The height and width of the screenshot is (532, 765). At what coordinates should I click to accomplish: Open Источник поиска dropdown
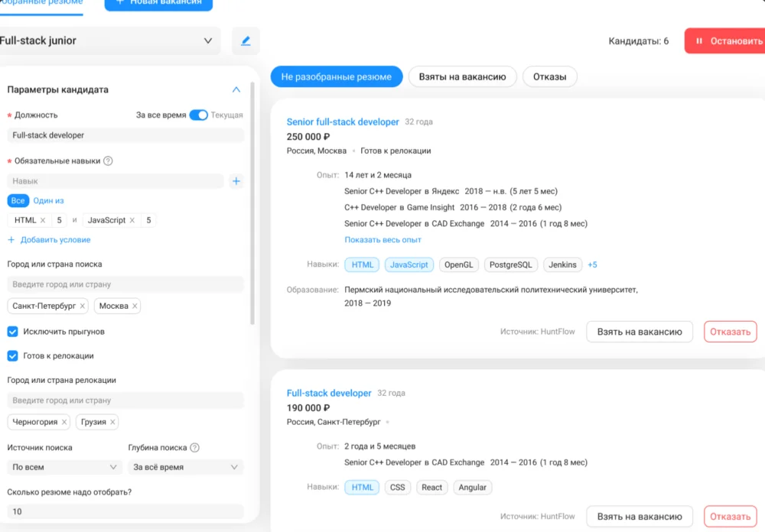64,467
